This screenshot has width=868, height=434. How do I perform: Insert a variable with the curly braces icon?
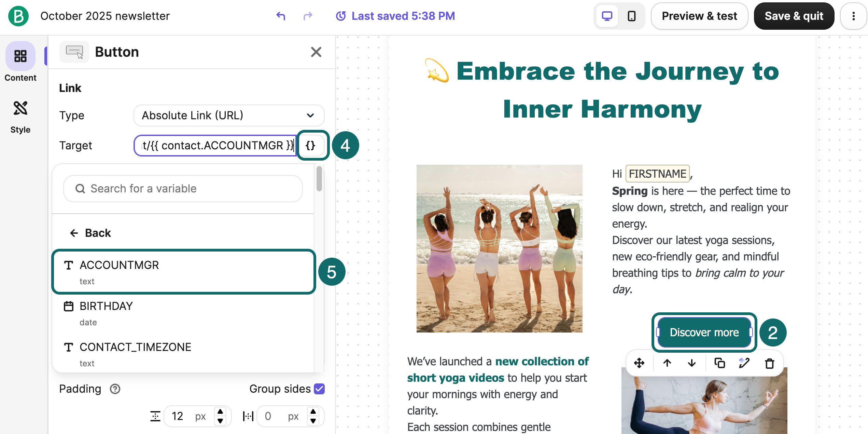click(x=312, y=145)
